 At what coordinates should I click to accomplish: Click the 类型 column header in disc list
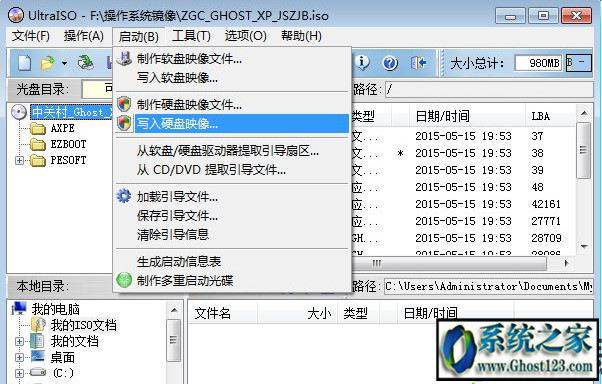(372, 116)
